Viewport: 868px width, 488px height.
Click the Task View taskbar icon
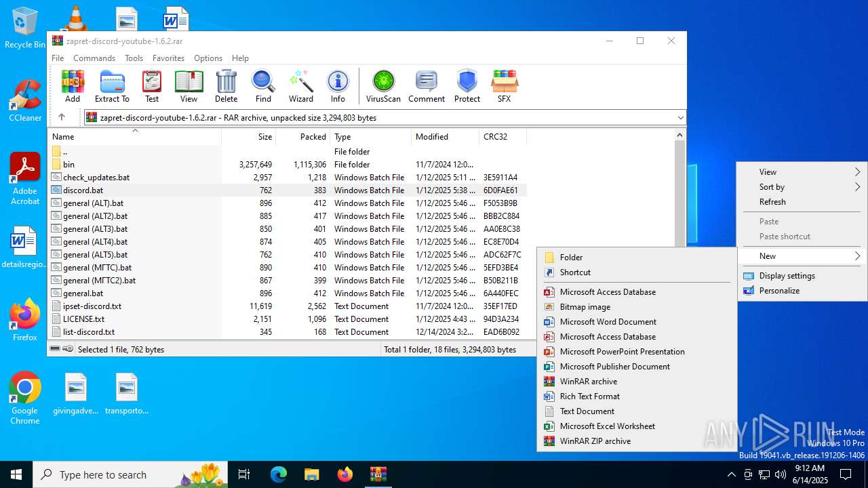pos(244,474)
